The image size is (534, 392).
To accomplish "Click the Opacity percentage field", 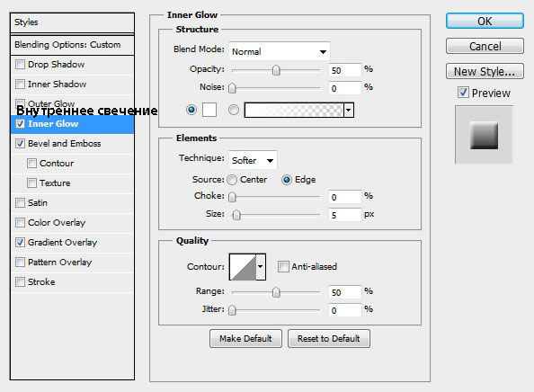I will tap(344, 70).
